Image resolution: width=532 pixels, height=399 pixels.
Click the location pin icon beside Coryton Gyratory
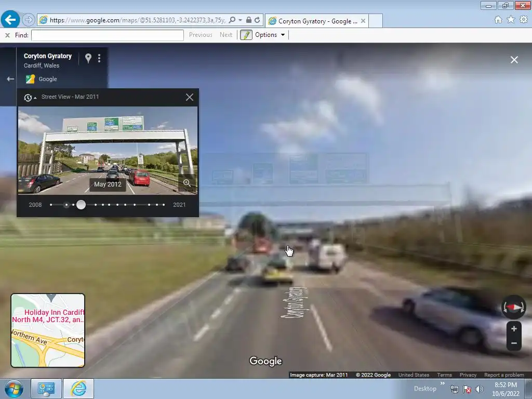pos(88,58)
